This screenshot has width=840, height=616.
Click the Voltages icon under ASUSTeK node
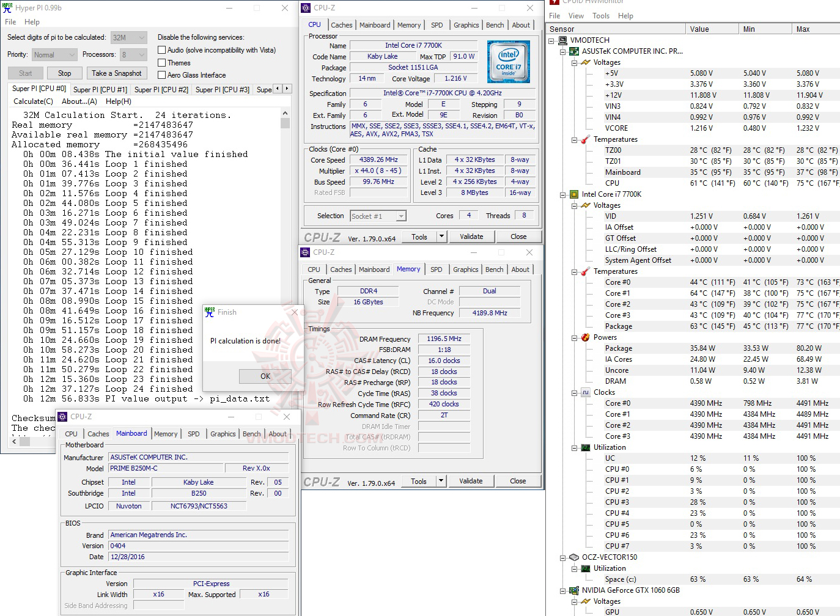coord(586,62)
